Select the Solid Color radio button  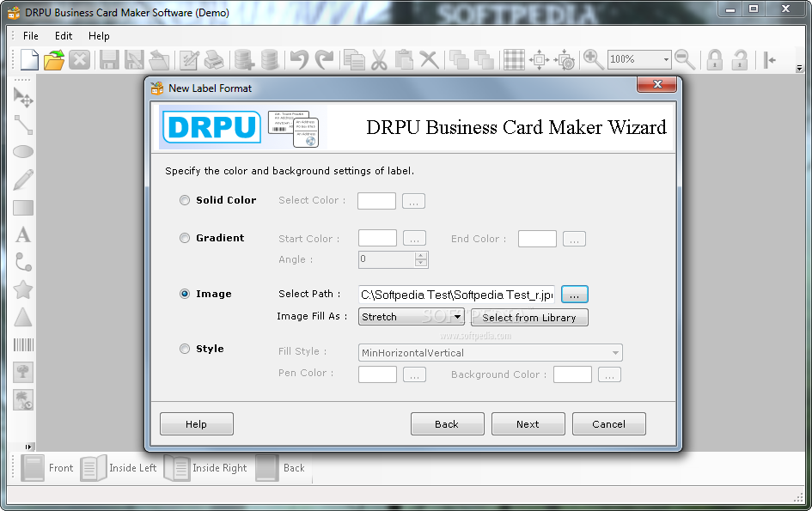coord(185,200)
